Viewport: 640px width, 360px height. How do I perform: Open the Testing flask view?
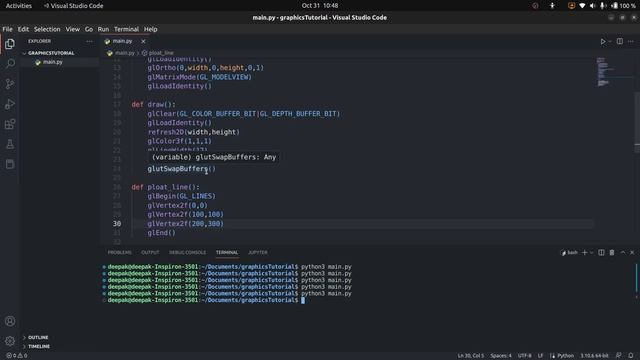(10, 144)
